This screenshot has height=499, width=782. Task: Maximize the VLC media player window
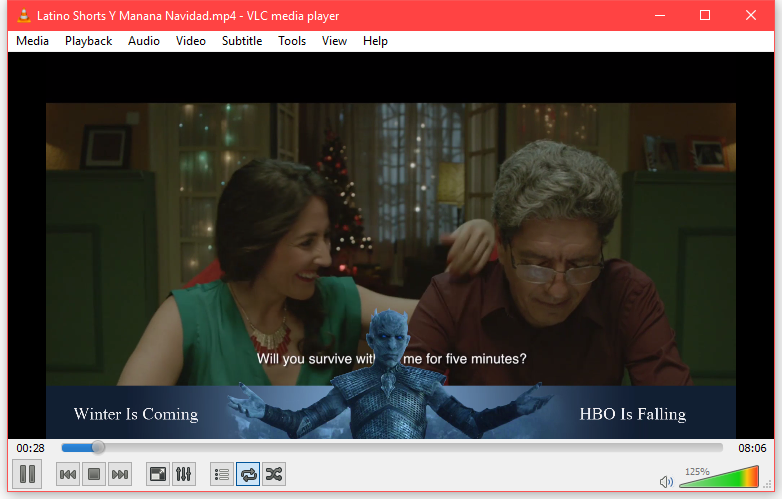click(705, 15)
